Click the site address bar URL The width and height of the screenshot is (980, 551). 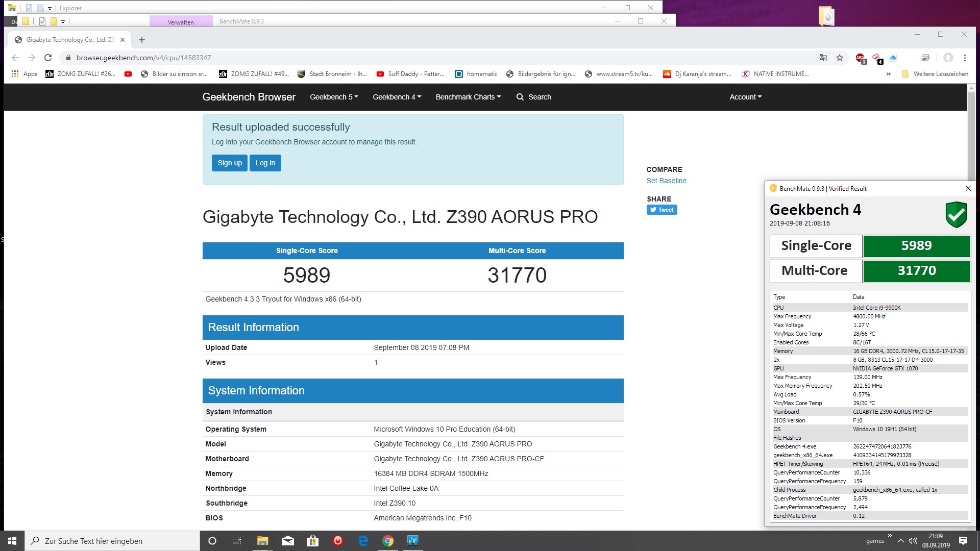pyautogui.click(x=143, y=58)
